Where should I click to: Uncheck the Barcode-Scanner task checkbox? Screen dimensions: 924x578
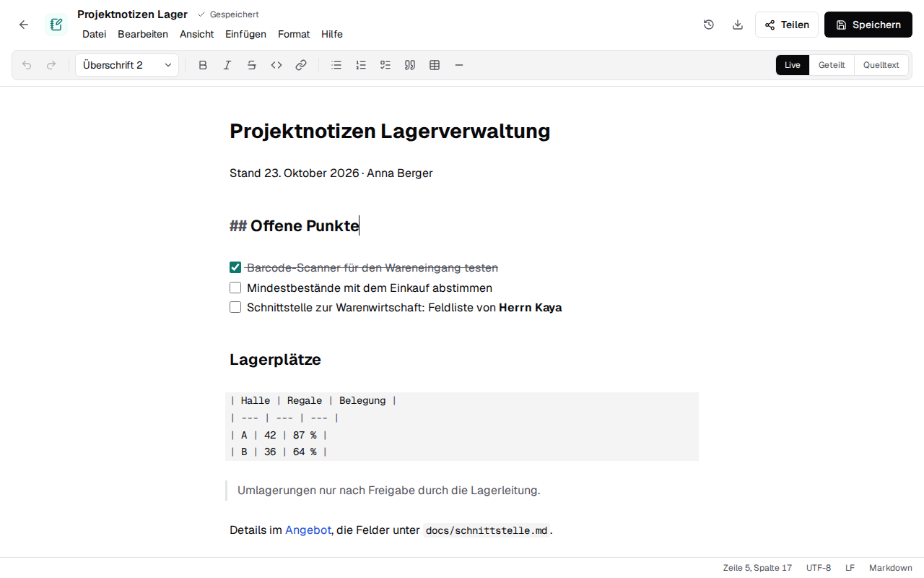tap(235, 267)
